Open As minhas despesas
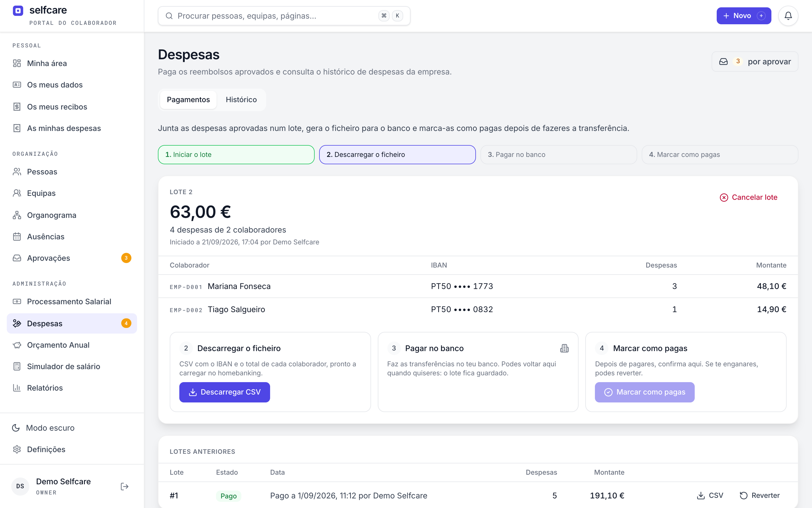This screenshot has height=508, width=812. click(72, 128)
